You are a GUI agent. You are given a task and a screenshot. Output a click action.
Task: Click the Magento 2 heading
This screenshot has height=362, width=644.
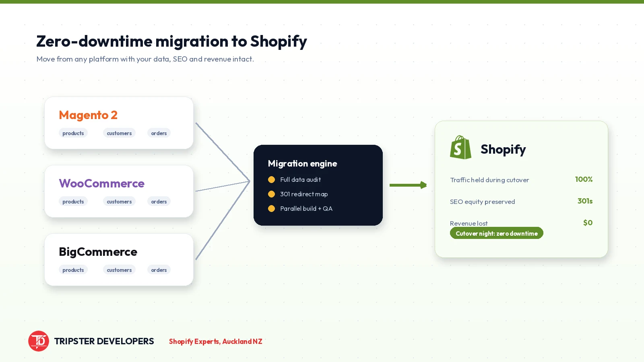[88, 115]
